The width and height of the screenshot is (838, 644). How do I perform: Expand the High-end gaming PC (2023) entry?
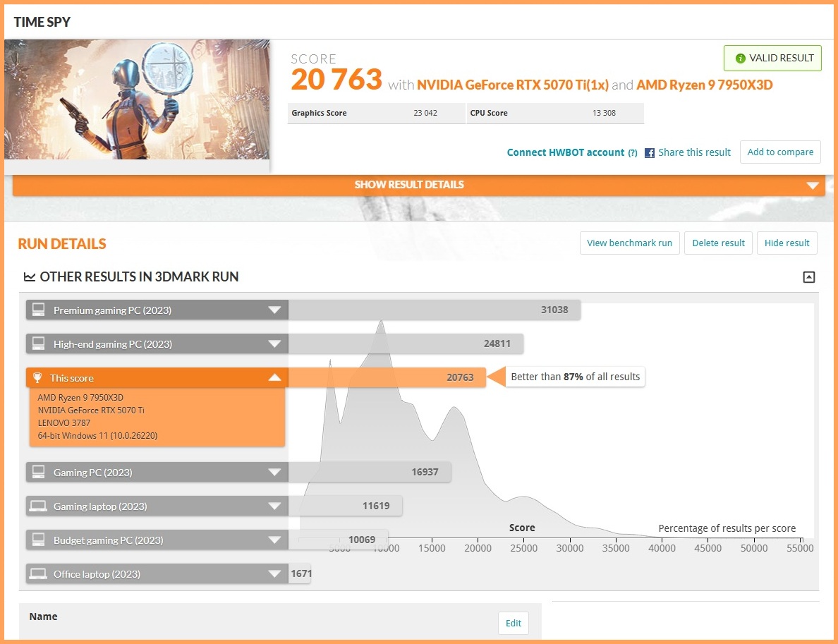pos(274,344)
